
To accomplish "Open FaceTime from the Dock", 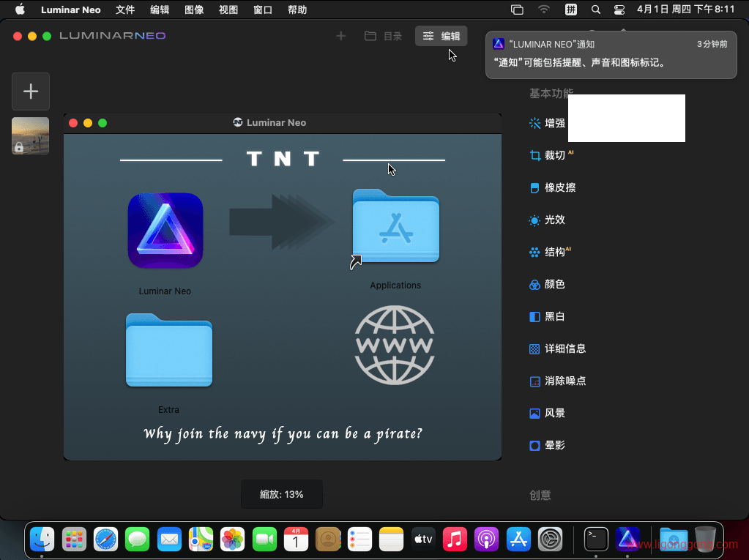I will (x=264, y=540).
